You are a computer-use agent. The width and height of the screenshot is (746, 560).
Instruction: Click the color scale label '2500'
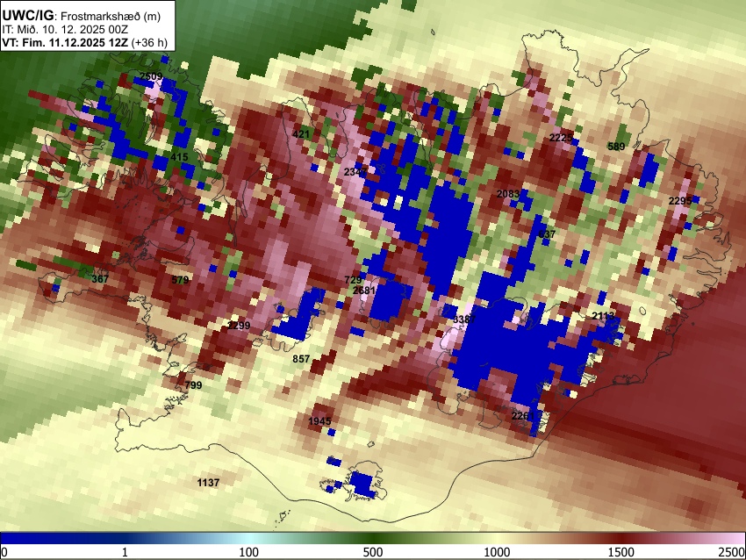click(x=732, y=552)
